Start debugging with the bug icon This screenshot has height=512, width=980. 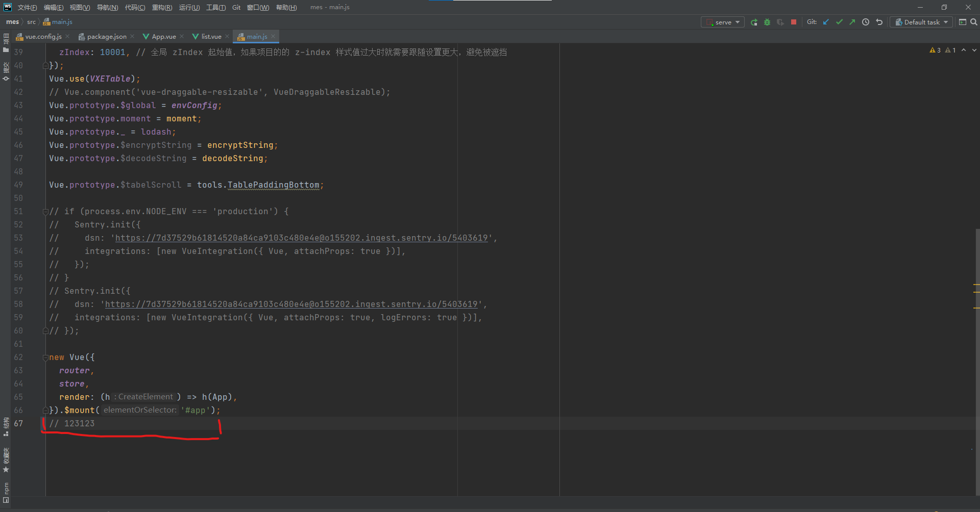767,22
